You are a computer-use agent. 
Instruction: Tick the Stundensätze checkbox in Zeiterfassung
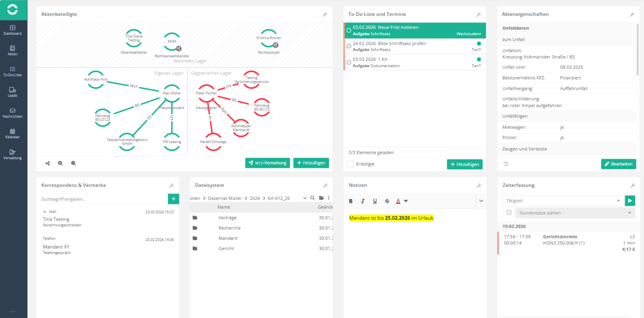coord(509,213)
